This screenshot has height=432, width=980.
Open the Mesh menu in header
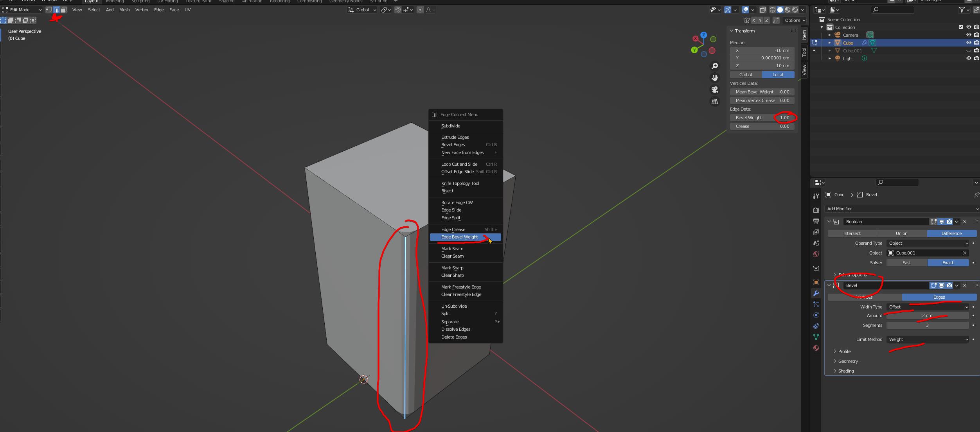[124, 10]
